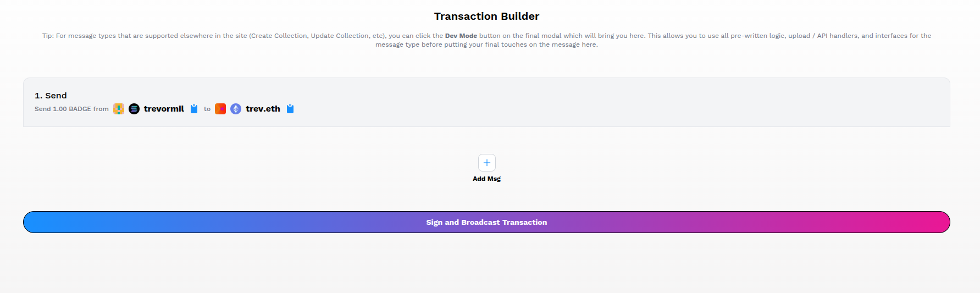The image size is (980, 293).
Task: Select the "1. Send" message heading
Action: tap(51, 96)
